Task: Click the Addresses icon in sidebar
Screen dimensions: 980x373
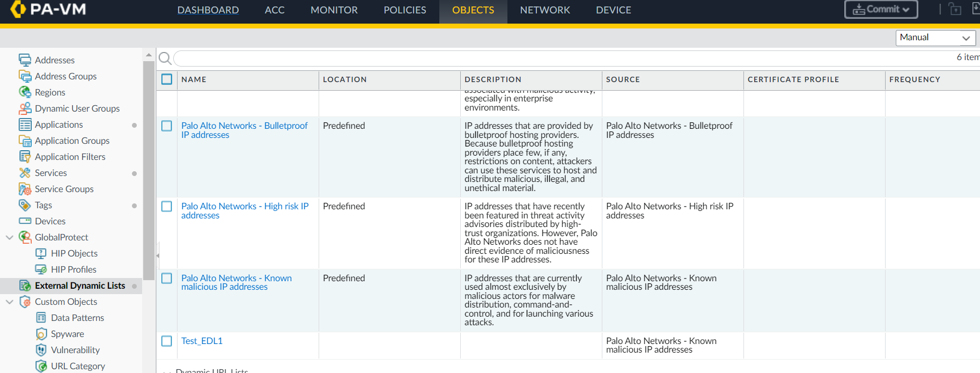Action: [25, 60]
